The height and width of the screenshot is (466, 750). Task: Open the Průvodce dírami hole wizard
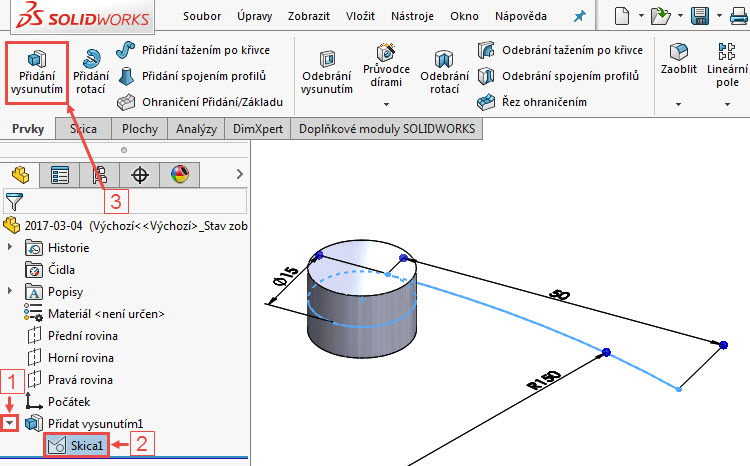[386, 66]
